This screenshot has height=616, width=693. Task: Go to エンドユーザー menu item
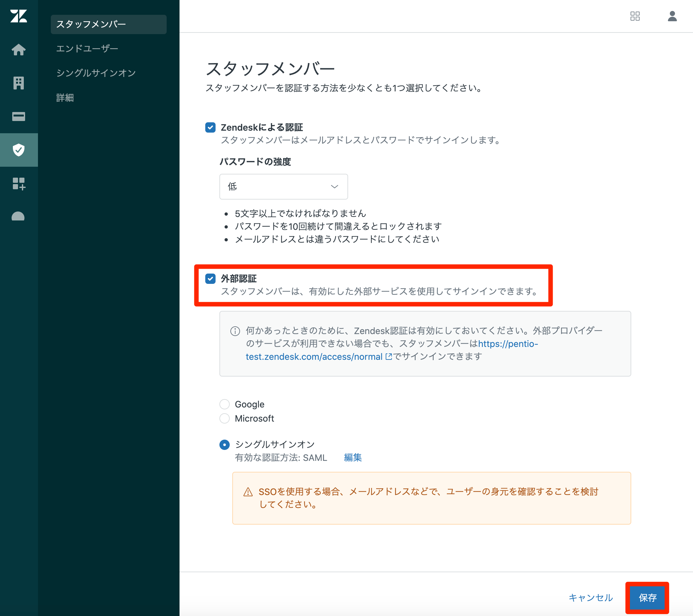click(x=87, y=49)
